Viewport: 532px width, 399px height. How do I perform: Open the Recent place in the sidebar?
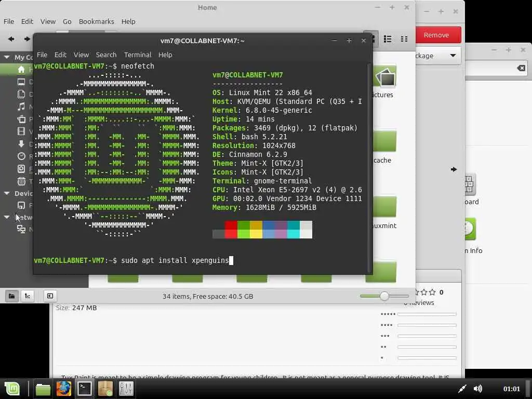21,156
